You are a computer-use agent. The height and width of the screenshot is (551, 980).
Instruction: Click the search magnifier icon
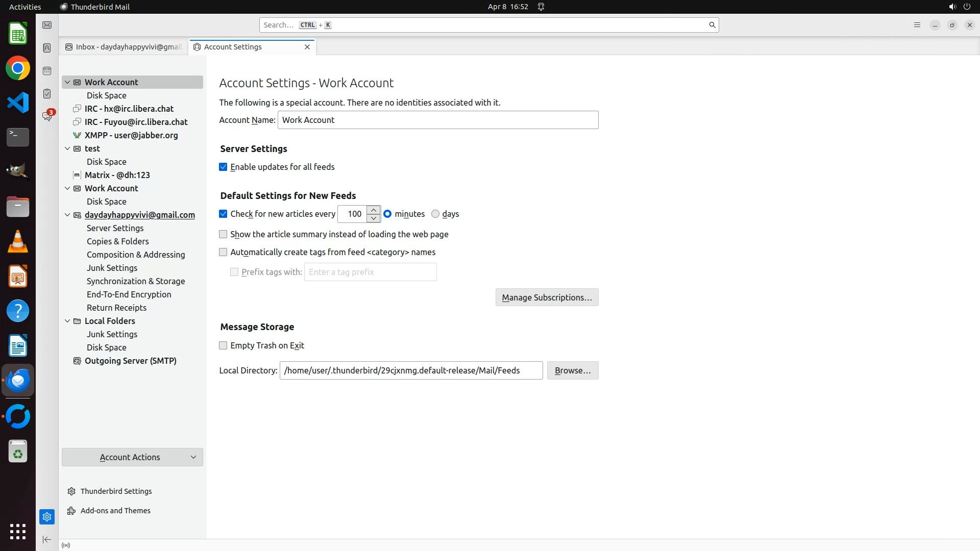[x=712, y=25]
